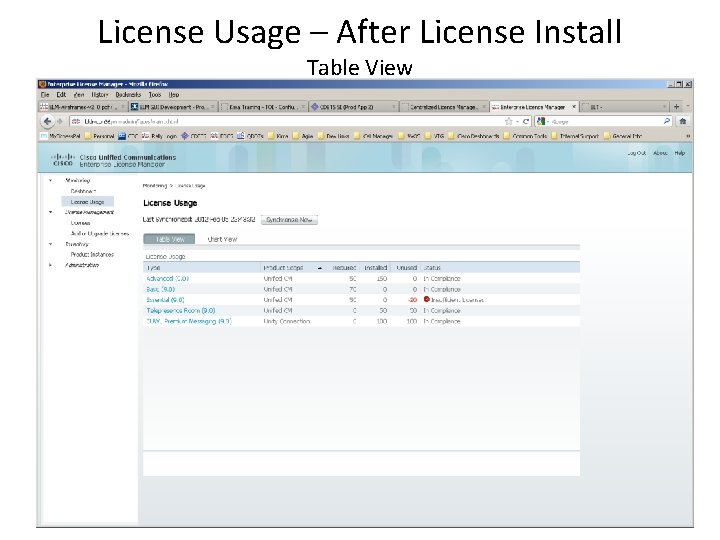Click the red Insufficient Licenses status icon
The height and width of the screenshot is (540, 720).
427,299
